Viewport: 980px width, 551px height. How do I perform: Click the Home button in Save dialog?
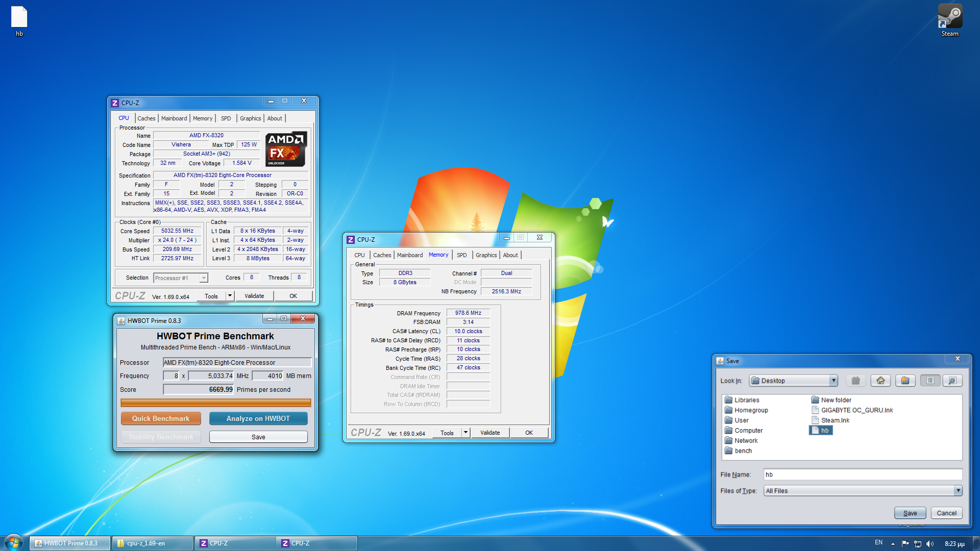coord(880,381)
